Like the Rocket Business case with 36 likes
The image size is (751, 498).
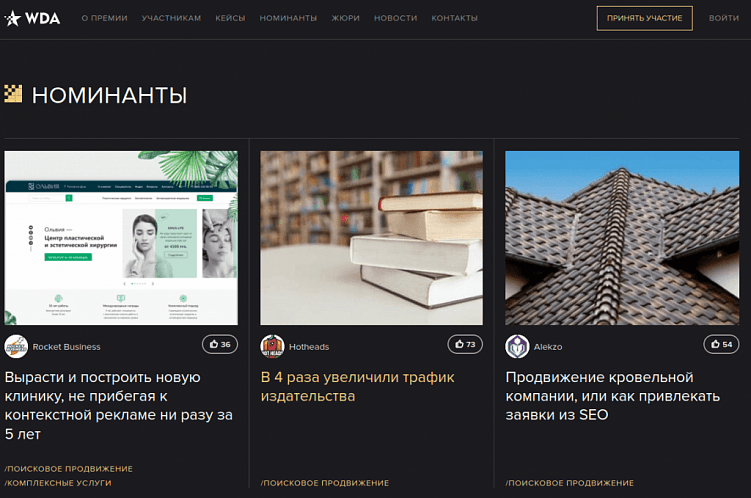220,344
